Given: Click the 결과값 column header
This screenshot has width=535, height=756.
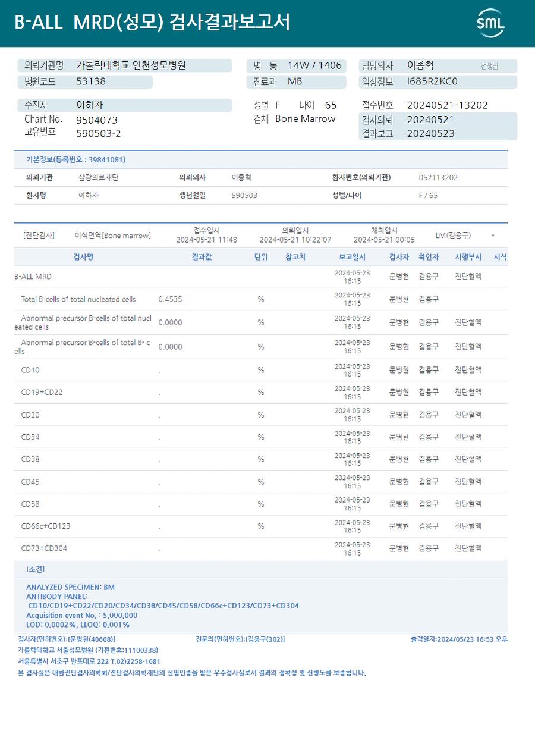Looking at the screenshot, I should (202, 257).
